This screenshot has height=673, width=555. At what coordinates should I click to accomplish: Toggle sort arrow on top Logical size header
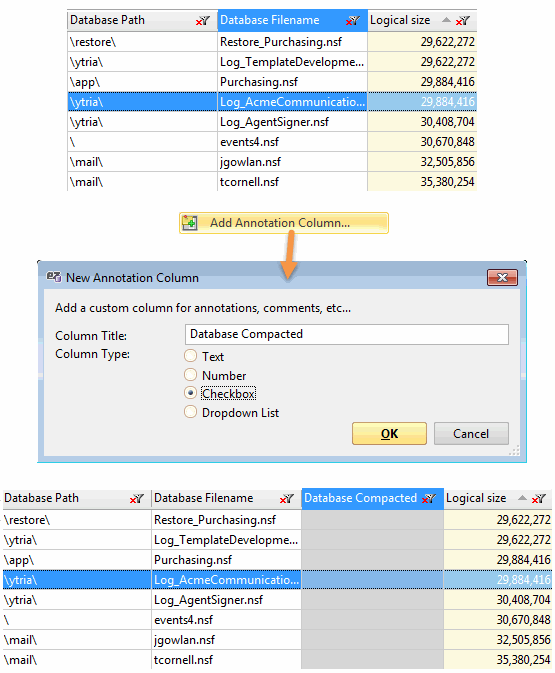(446, 20)
